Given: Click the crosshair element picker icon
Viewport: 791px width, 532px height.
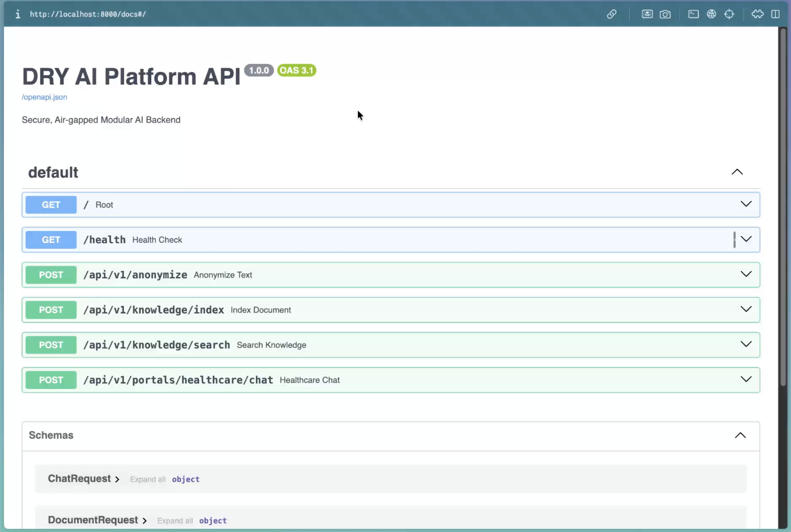Looking at the screenshot, I should 729,14.
